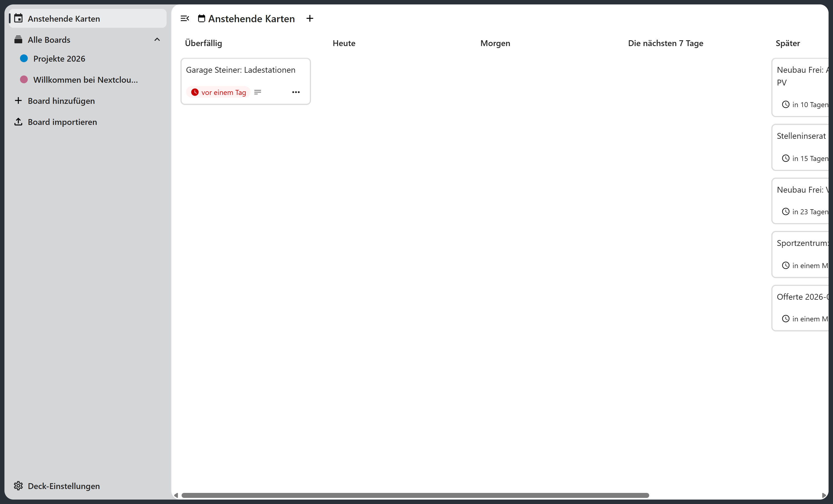Image resolution: width=833 pixels, height=504 pixels.
Task: Toggle the navigation sidebar menu icon
Action: (x=185, y=19)
